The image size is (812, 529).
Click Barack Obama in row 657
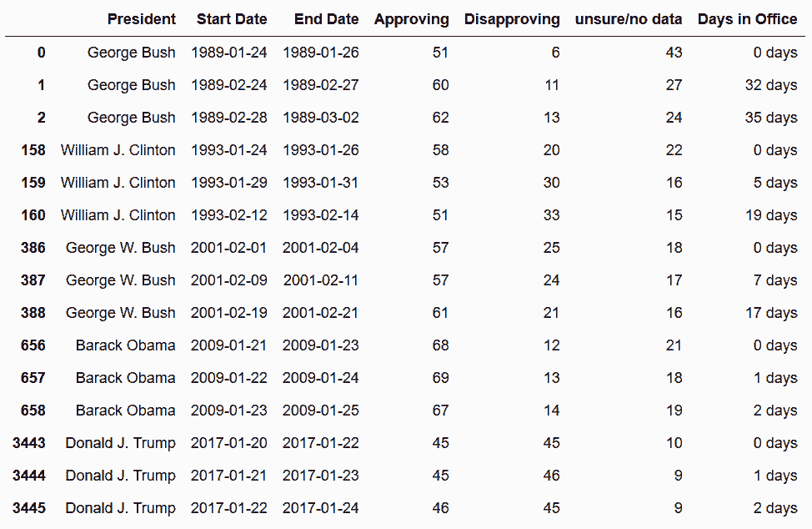pos(125,378)
